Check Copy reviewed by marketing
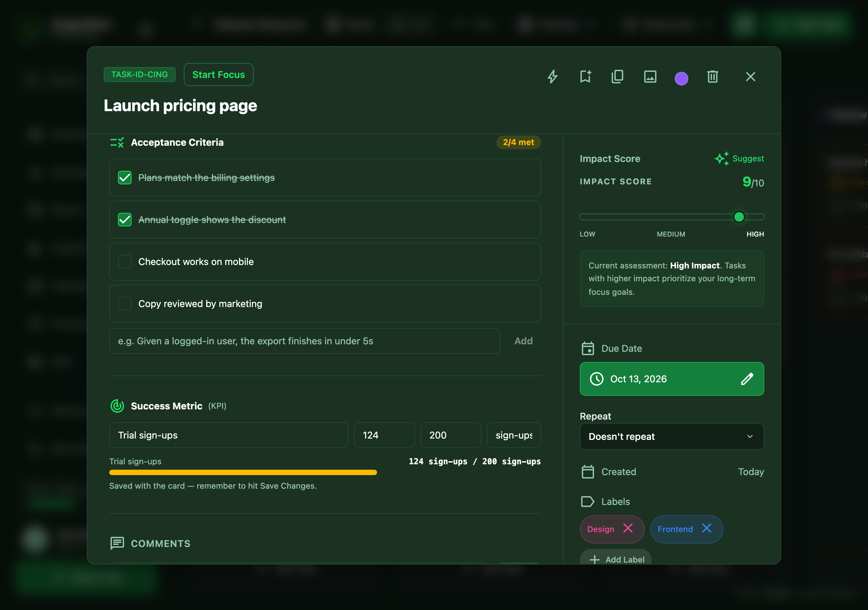 click(125, 304)
